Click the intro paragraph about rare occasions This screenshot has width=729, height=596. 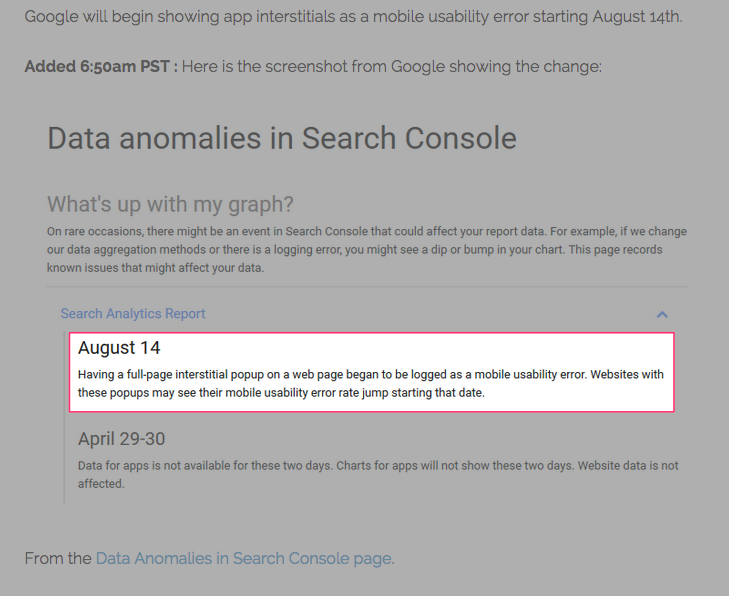click(367, 250)
